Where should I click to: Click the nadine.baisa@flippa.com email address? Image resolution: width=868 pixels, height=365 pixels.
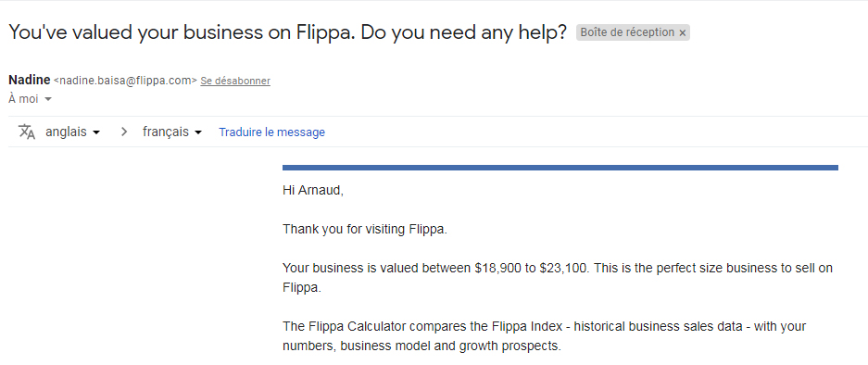click(125, 81)
